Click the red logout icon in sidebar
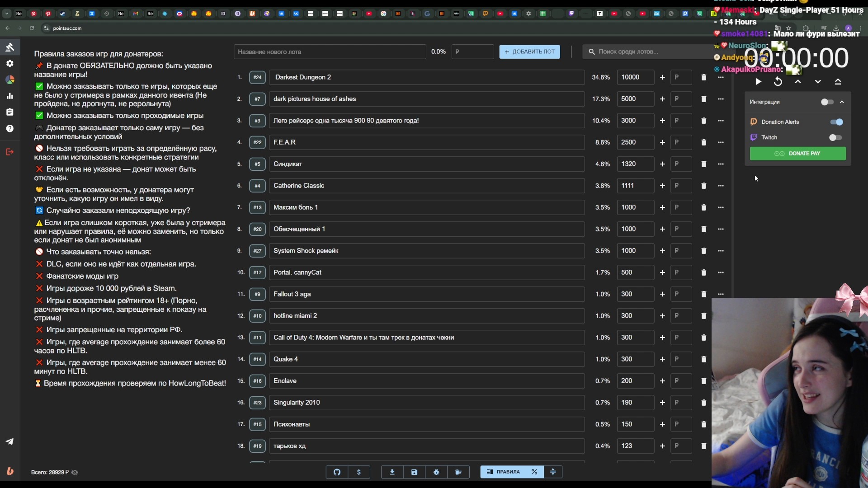Viewport: 868px width, 488px height. point(9,152)
